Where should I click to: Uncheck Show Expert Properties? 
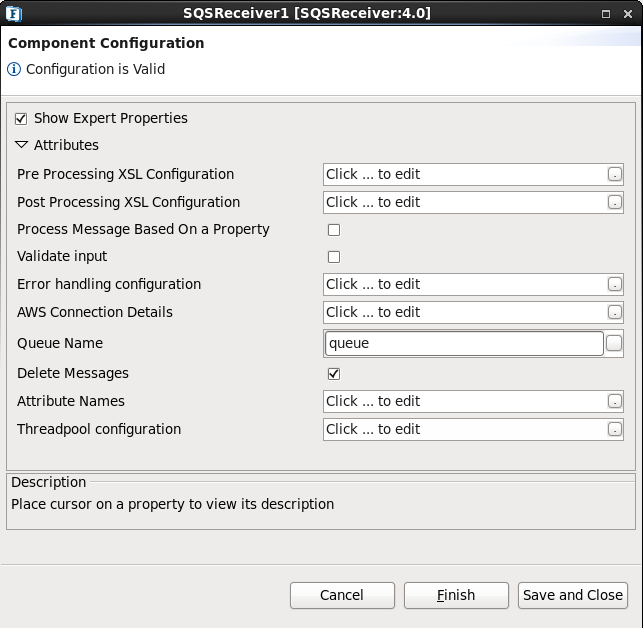click(21, 119)
